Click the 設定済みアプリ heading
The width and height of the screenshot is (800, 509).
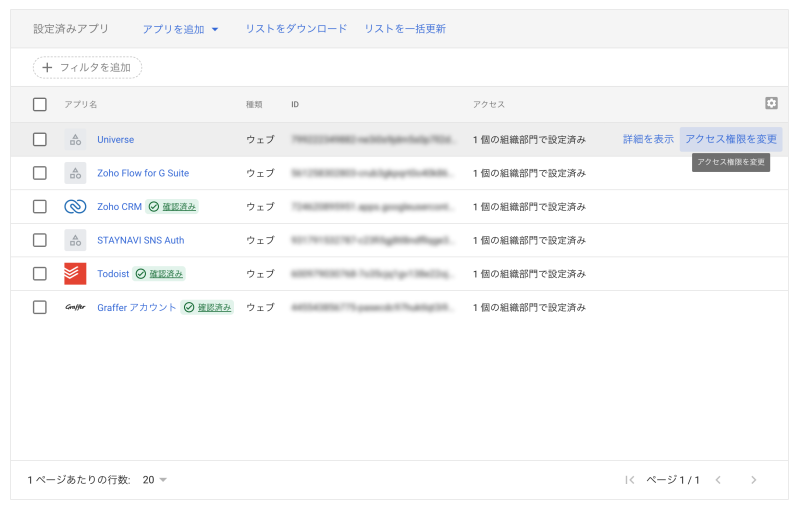(71, 29)
